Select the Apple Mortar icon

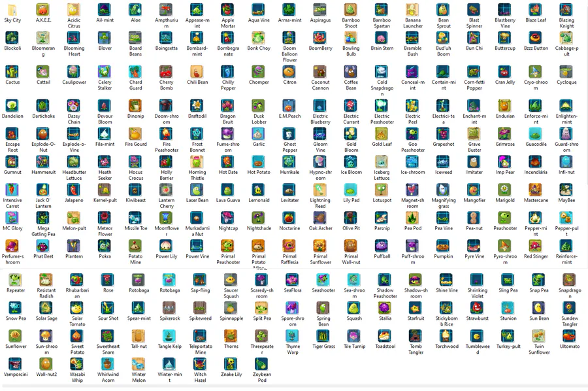227,10
